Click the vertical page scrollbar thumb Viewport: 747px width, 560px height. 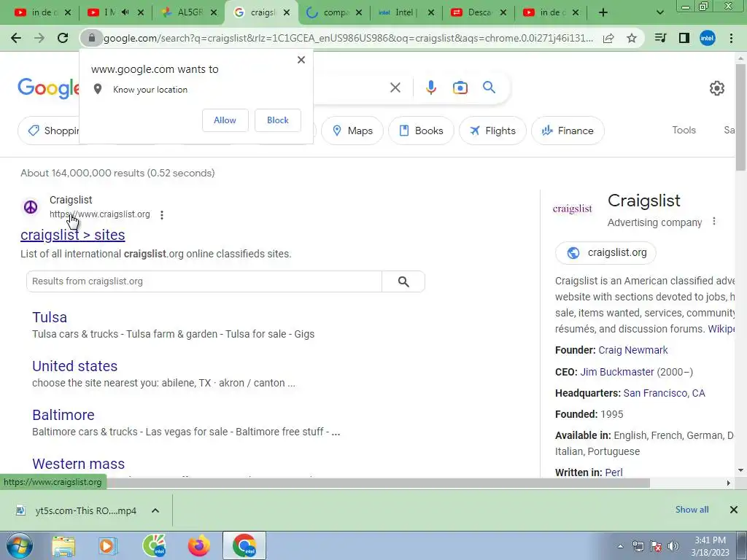point(740,117)
